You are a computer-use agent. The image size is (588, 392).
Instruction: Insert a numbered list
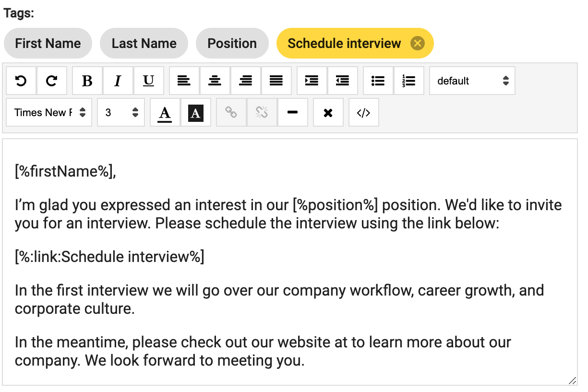(408, 81)
